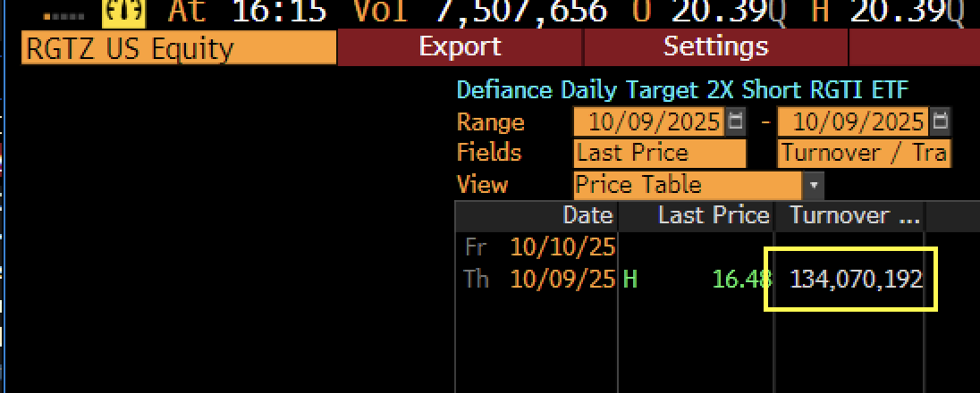Click the Fields label
980x393 pixels.
pyautogui.click(x=489, y=153)
